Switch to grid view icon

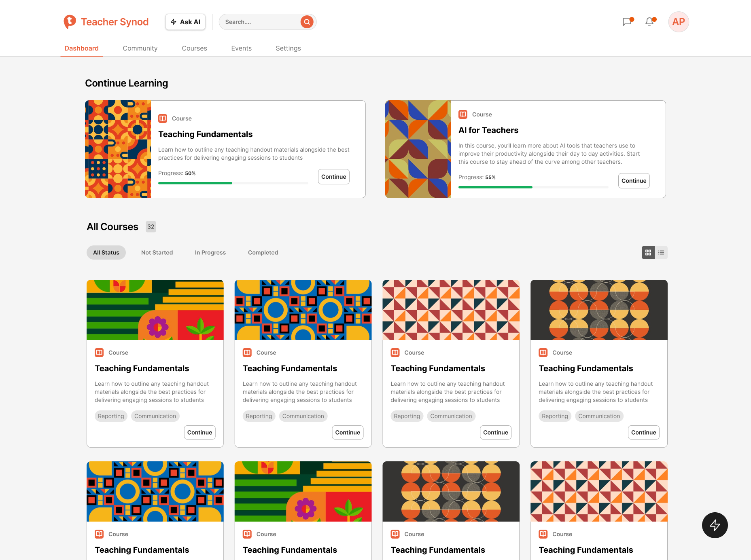[x=648, y=252]
